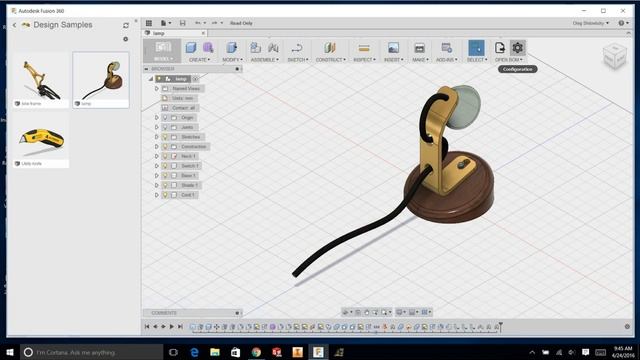This screenshot has width=640, height=360.
Task: Open the CREATE dropdown menu
Action: coord(199,60)
